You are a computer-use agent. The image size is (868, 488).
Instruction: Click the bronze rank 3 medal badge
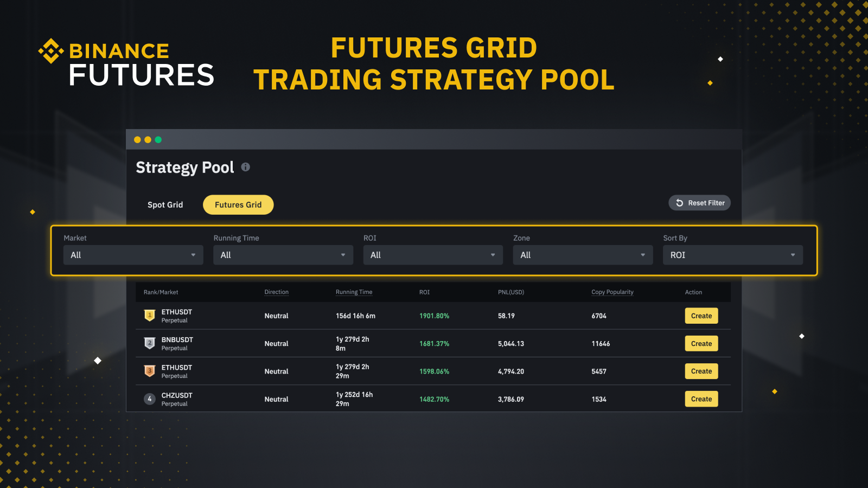150,371
